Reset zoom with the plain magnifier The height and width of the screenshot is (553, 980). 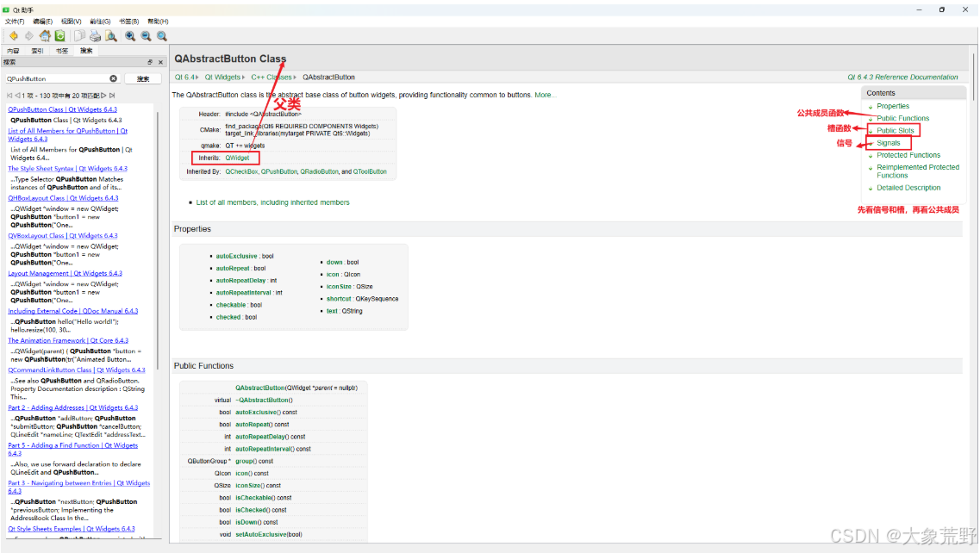click(162, 36)
